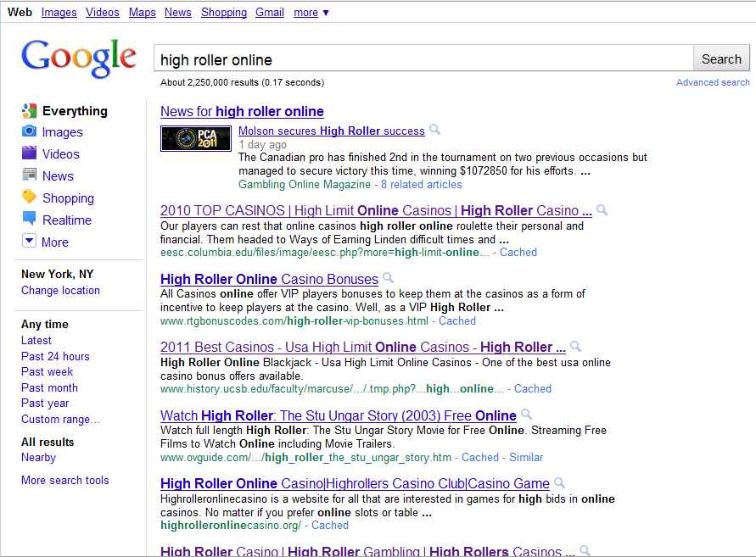Click the Realtime speech bubble icon

click(29, 218)
